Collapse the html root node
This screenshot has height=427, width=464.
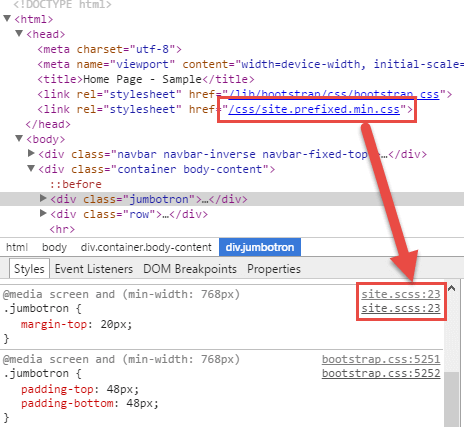click(7, 18)
